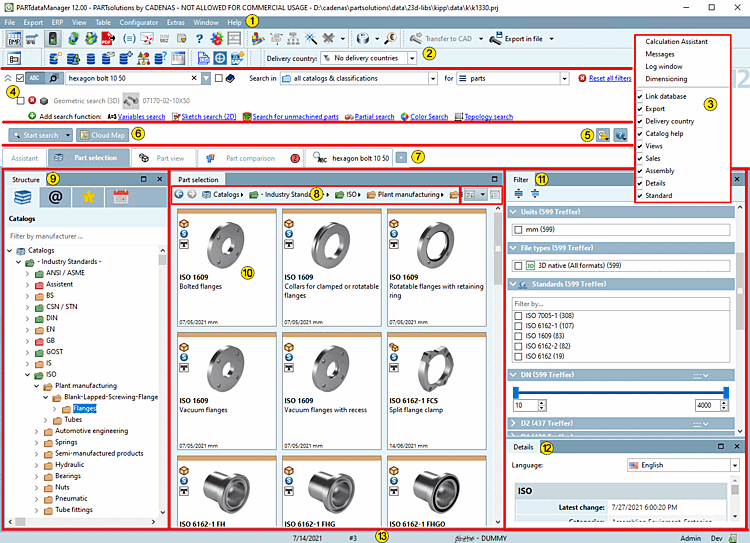Click the magic wand toolbar icon

(311, 38)
